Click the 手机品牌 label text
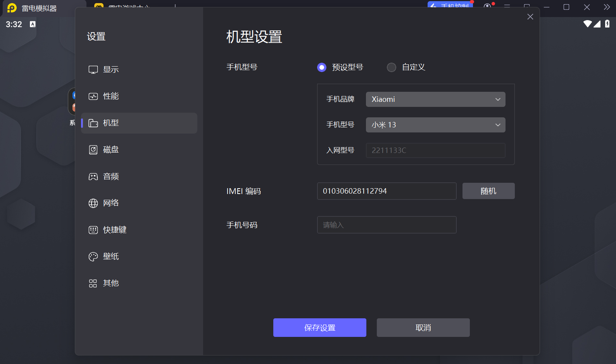 340,99
